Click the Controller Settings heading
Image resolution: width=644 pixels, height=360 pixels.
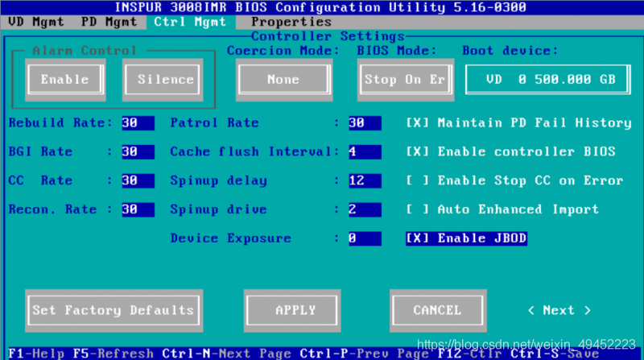point(328,36)
